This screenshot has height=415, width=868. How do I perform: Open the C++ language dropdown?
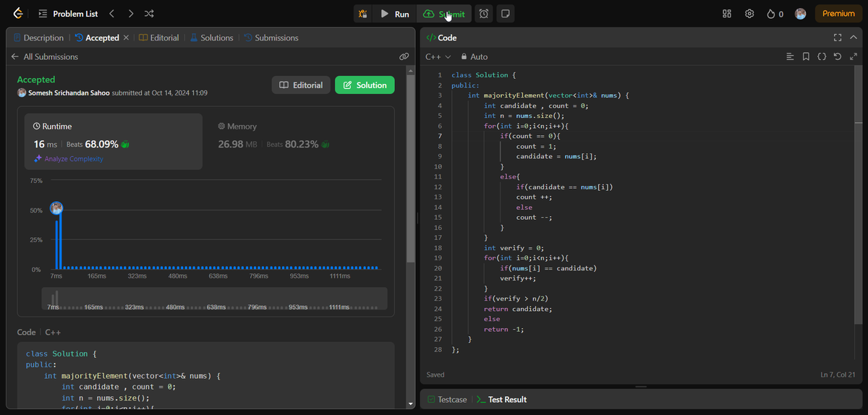[x=438, y=56]
